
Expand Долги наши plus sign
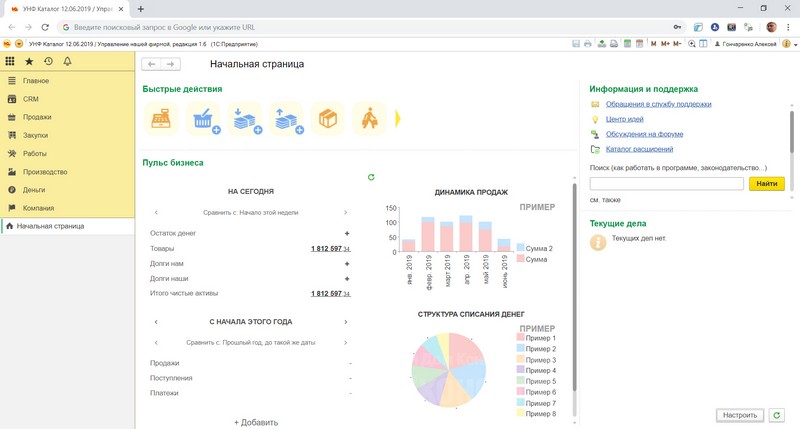coord(347,279)
